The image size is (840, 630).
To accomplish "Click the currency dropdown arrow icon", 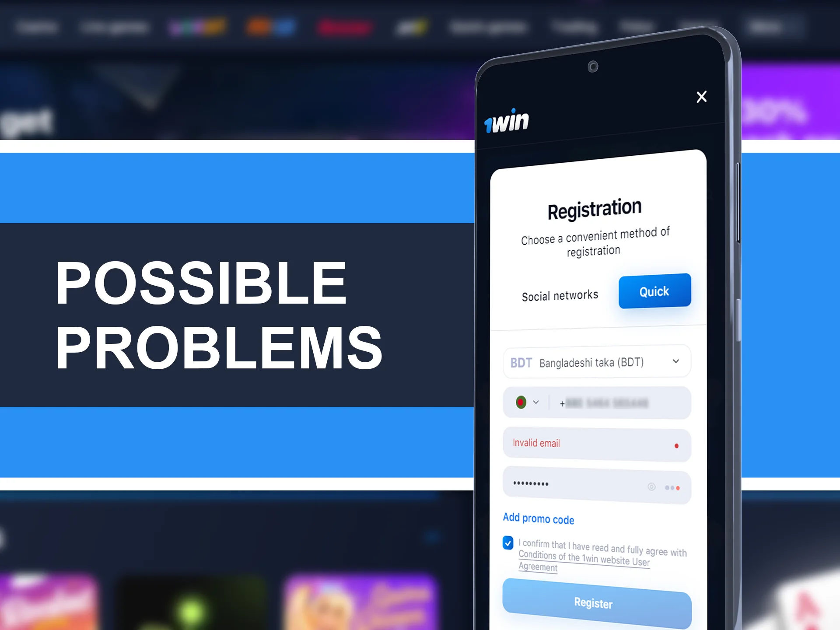I will click(677, 361).
